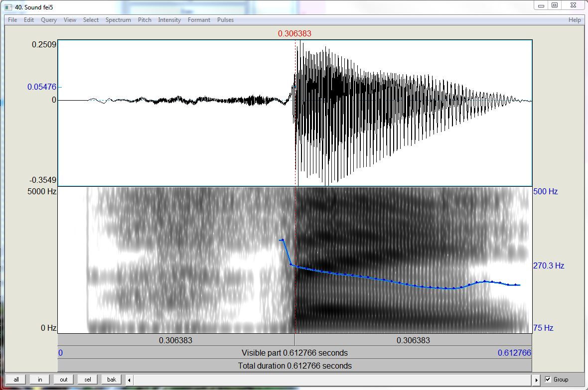The height and width of the screenshot is (390, 588).
Task: Open the View menu
Action: [70, 20]
